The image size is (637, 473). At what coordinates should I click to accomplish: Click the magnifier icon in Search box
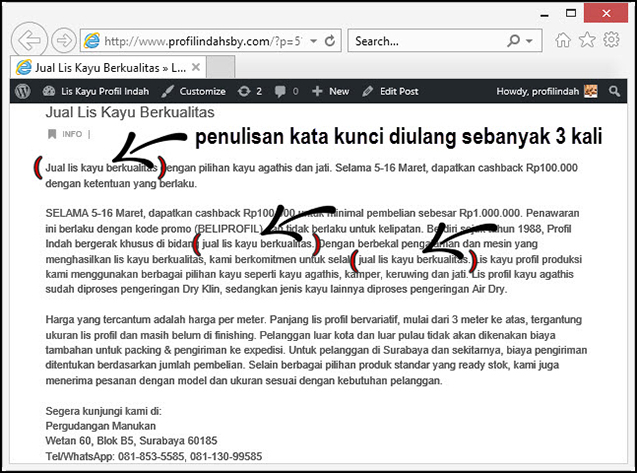[514, 40]
